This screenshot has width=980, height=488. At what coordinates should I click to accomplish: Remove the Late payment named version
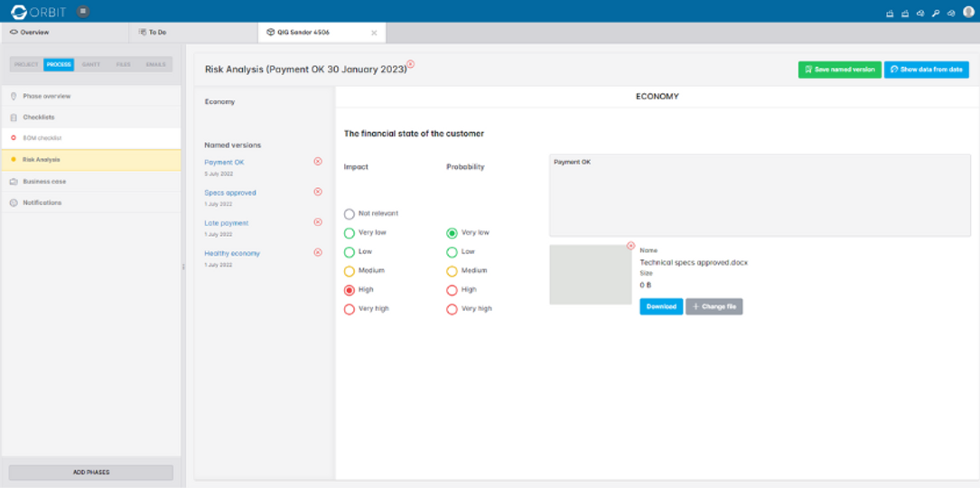click(x=317, y=222)
